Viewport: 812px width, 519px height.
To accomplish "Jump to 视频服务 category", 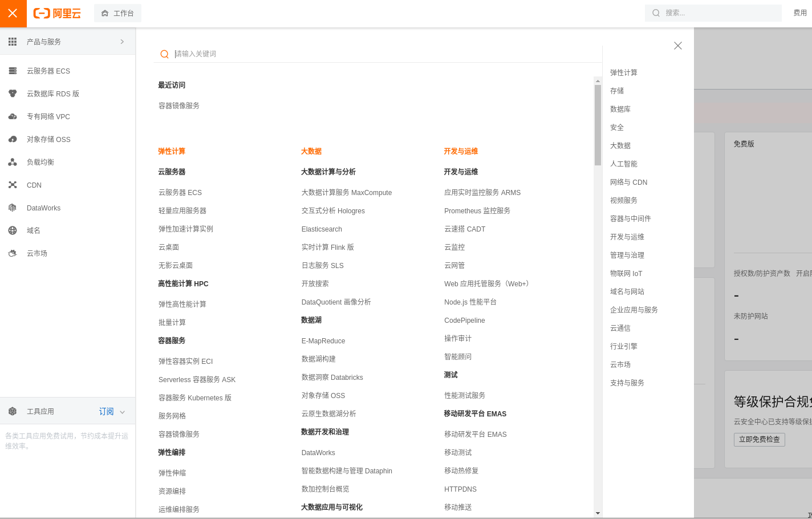I will pos(624,200).
